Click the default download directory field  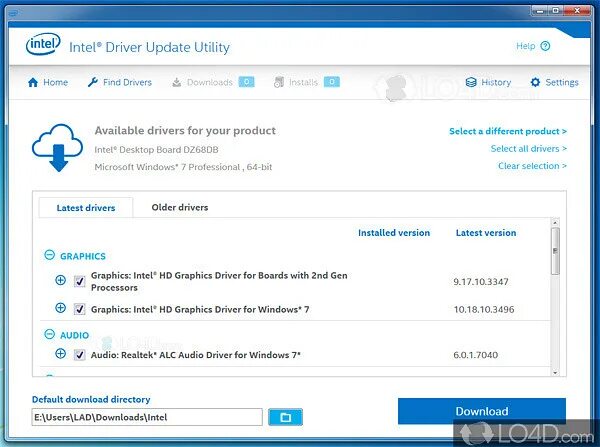[147, 417]
